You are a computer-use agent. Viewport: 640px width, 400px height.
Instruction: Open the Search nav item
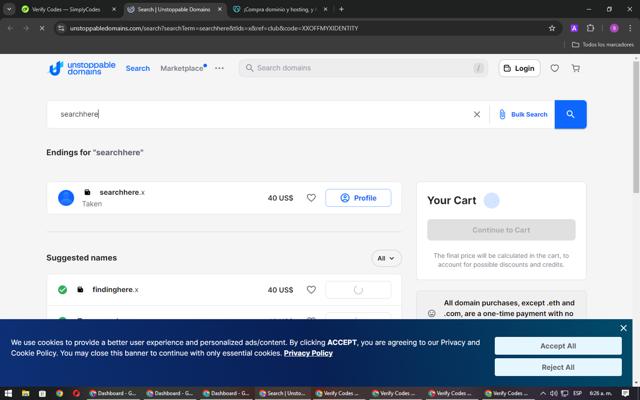tap(138, 68)
